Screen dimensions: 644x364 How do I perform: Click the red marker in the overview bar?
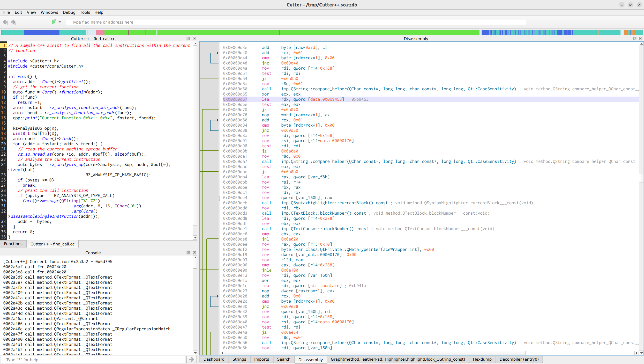pos(279,32)
